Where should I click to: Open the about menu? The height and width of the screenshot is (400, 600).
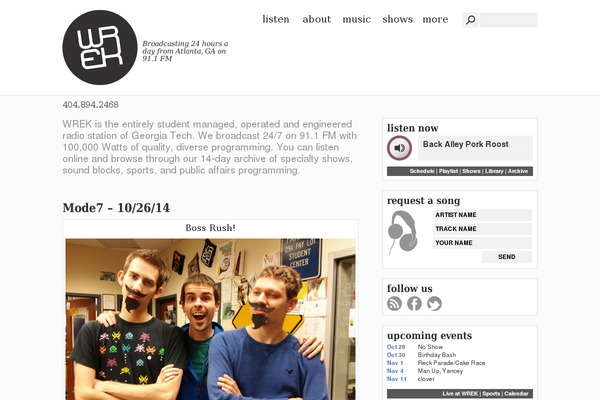(x=316, y=19)
